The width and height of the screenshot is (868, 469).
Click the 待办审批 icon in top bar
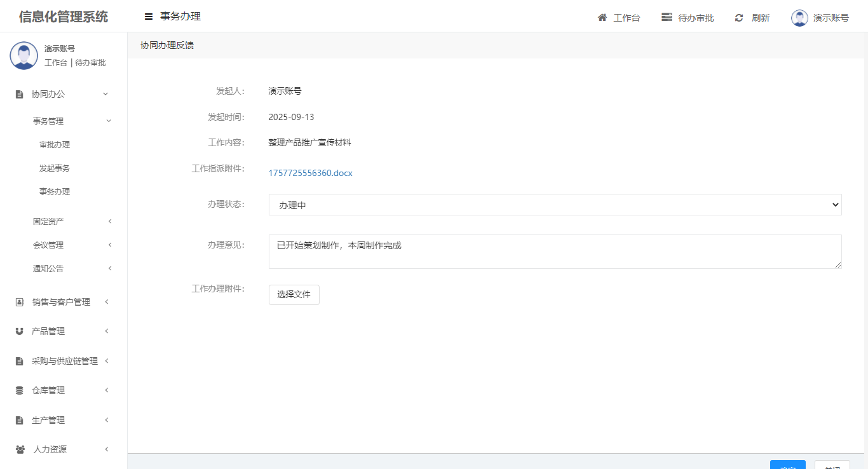click(667, 18)
